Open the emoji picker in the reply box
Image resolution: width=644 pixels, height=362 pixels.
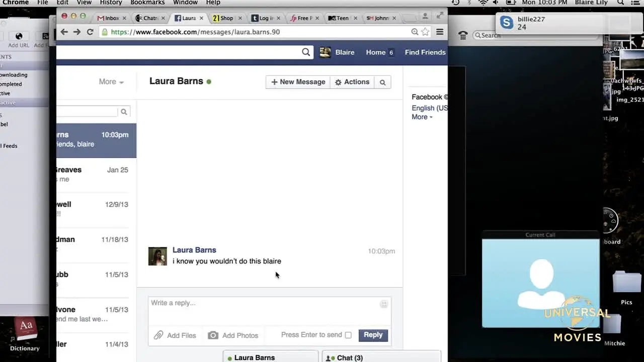tap(384, 304)
